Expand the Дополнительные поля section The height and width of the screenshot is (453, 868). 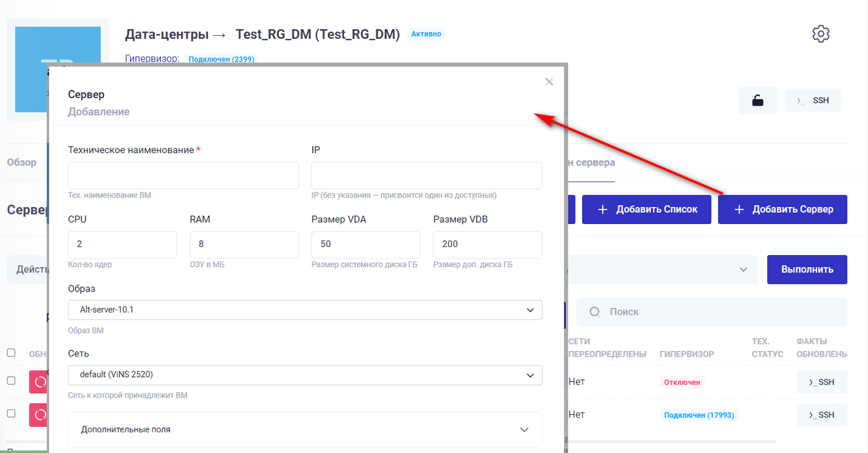(x=305, y=429)
